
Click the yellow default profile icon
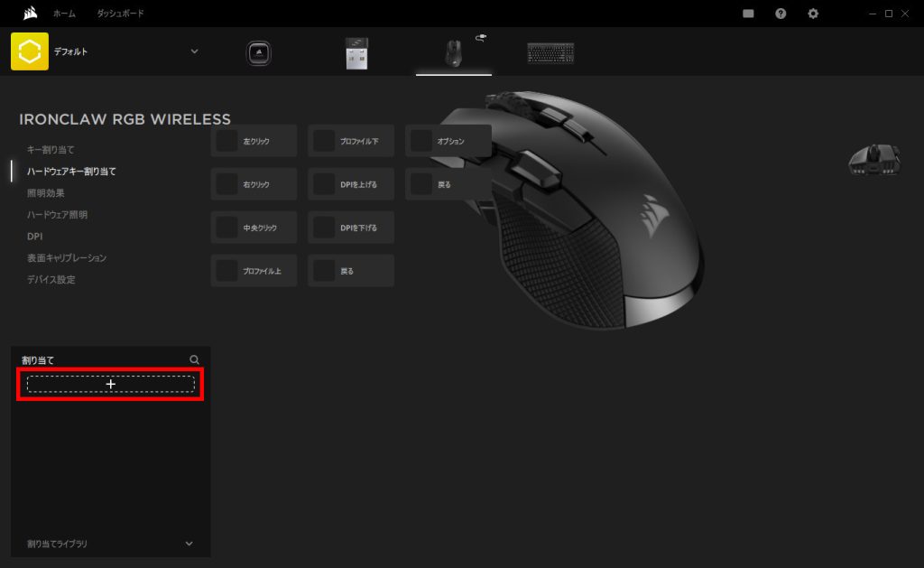point(30,51)
